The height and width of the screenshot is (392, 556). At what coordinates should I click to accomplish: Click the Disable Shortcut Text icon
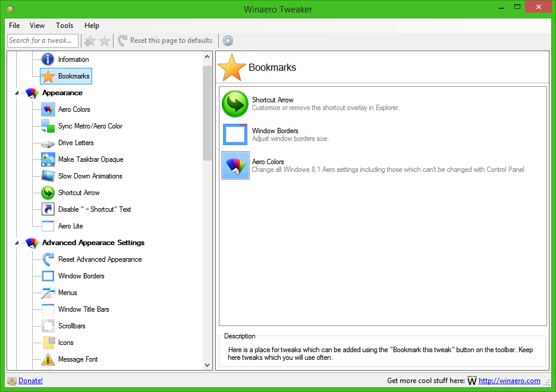48,209
